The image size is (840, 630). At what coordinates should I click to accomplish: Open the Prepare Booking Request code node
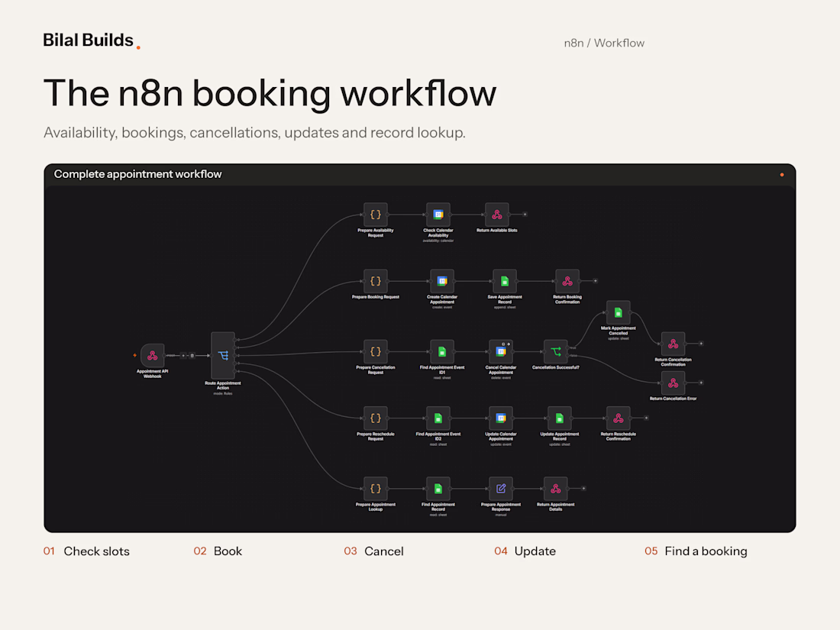[x=376, y=281]
